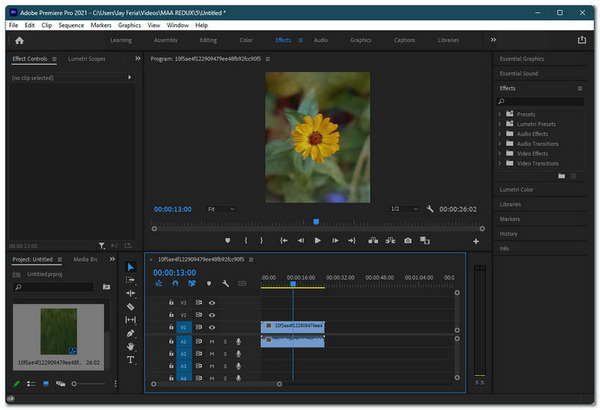The width and height of the screenshot is (600, 410).
Task: Select the Razor tool
Action: pyautogui.click(x=130, y=307)
